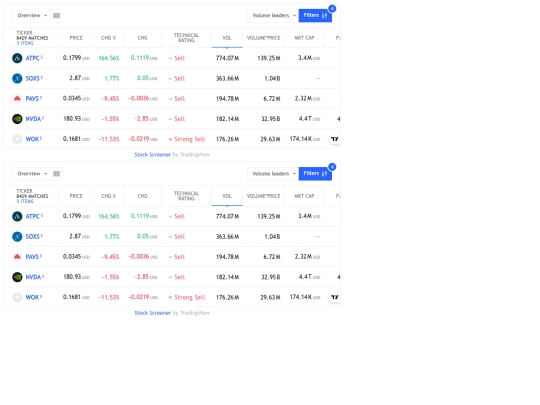The image size is (540, 405).
Task: Click WOK logo icon in top screener
Action: [17, 139]
